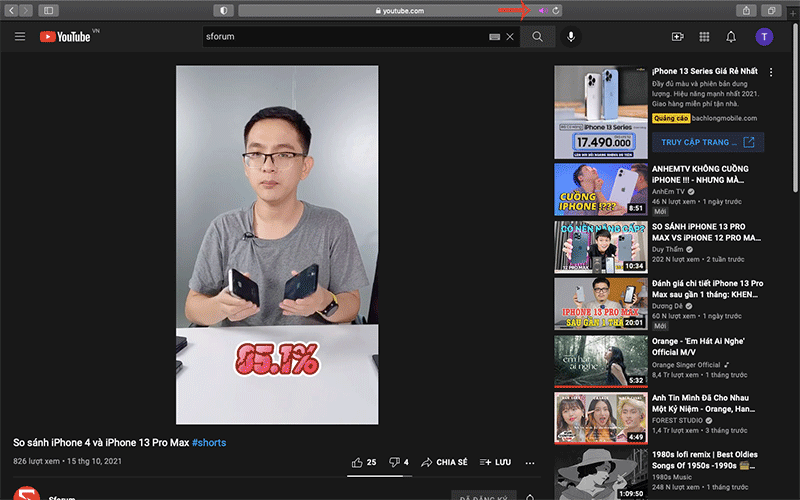Open Đánh giá chi tiết iPhone 13 Pro title
The height and width of the screenshot is (500, 800).
[x=708, y=289]
